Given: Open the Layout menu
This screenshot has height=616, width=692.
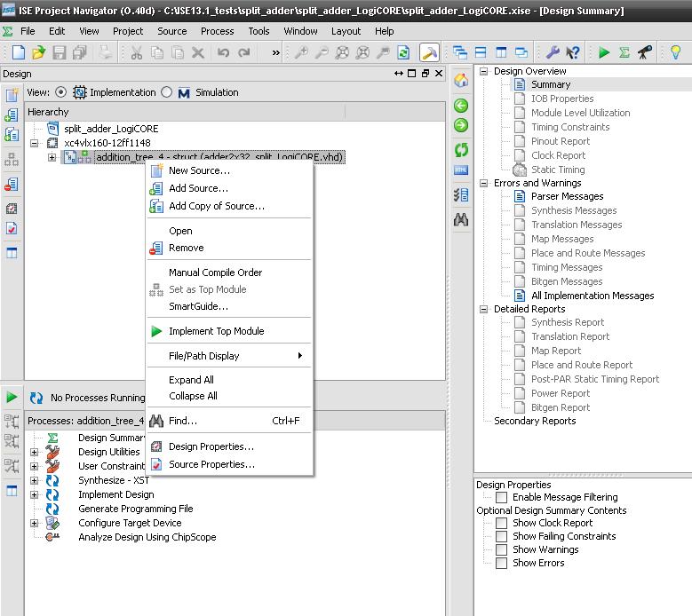Looking at the screenshot, I should tap(346, 31).
